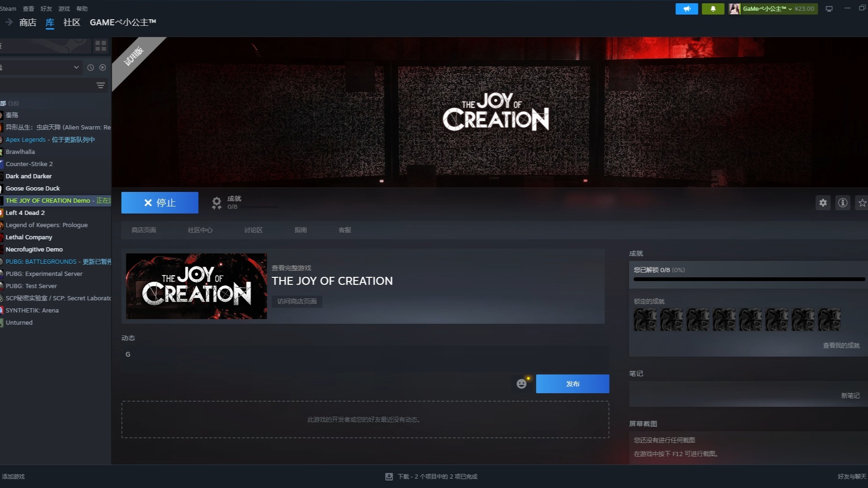Add game to favorites star icon
The width and height of the screenshot is (868, 488).
click(x=862, y=203)
